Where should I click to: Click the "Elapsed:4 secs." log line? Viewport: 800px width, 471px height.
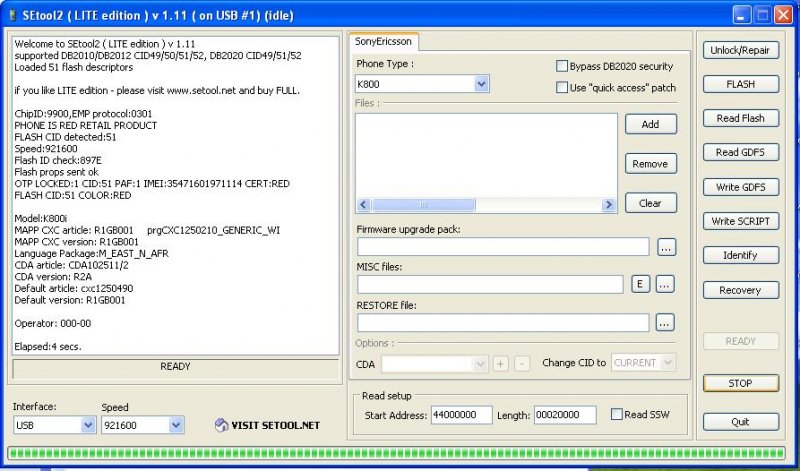click(48, 346)
